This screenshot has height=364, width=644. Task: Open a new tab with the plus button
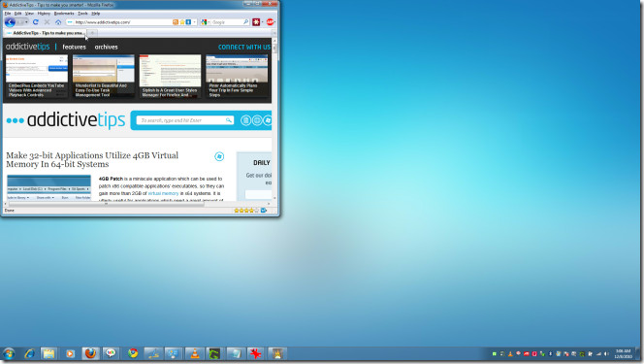93,33
